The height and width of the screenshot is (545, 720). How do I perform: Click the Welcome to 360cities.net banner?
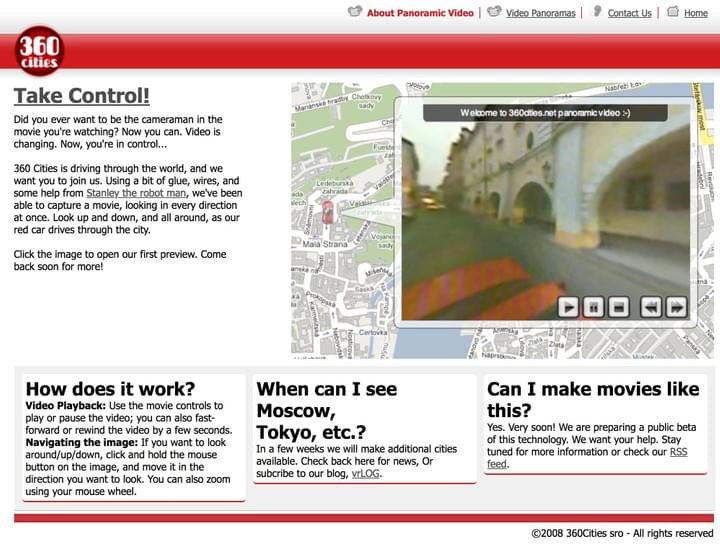pyautogui.click(x=545, y=113)
